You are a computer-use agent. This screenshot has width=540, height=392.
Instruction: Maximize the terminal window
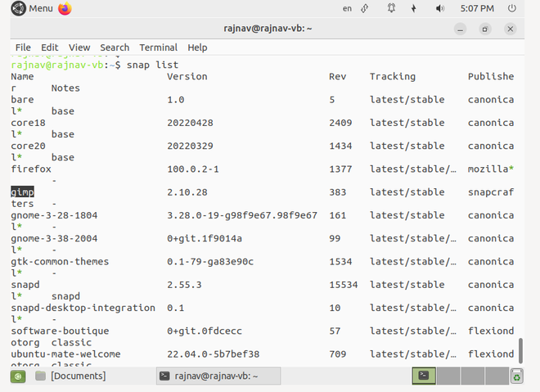pos(485,29)
